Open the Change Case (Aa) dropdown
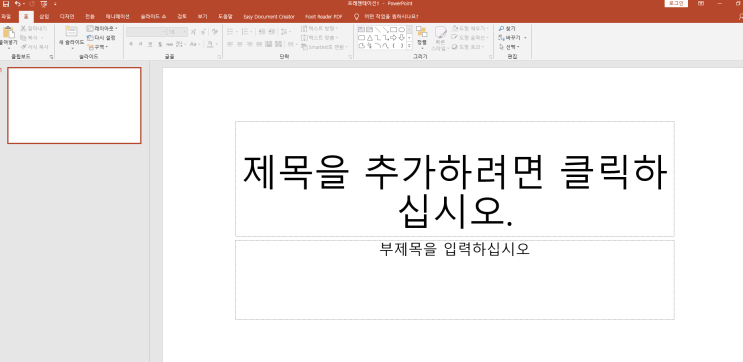The image size is (743, 362). [195, 44]
